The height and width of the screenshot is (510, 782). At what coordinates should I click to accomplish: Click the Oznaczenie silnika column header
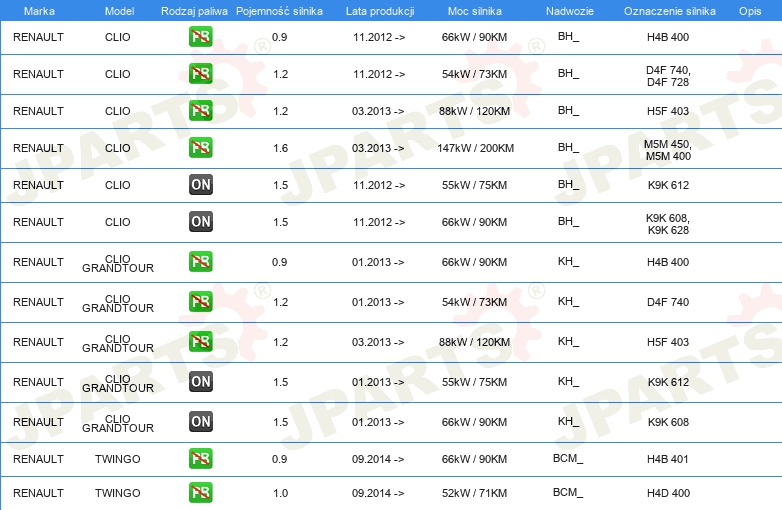(x=669, y=11)
